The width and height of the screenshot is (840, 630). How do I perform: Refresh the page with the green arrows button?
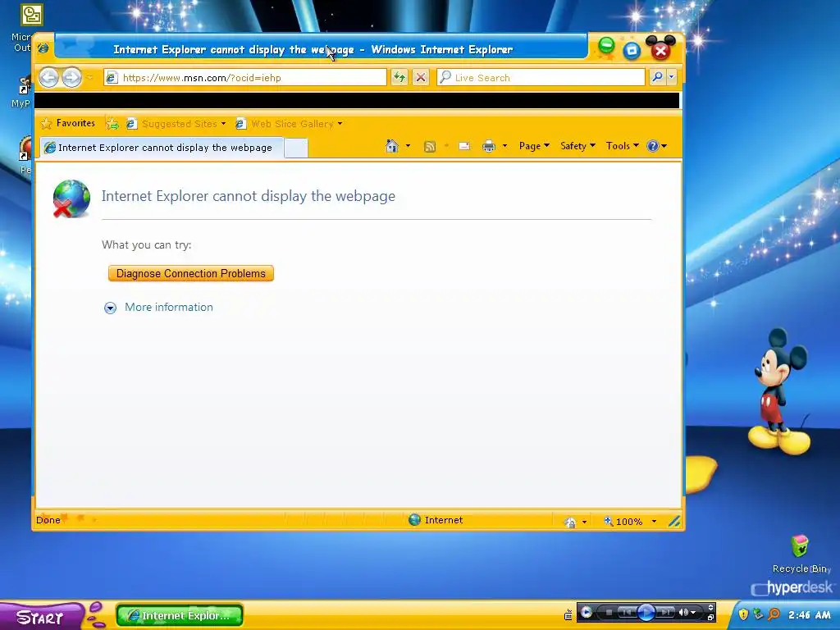(x=399, y=78)
